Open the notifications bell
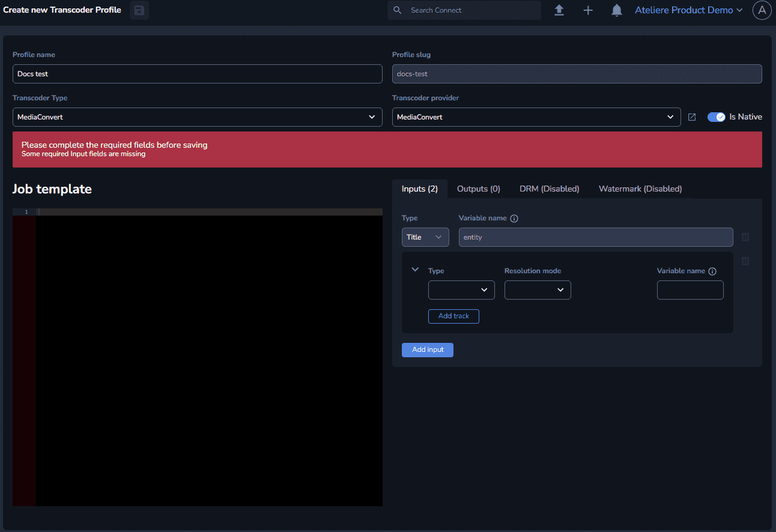Viewport: 776px width, 532px height. [617, 10]
